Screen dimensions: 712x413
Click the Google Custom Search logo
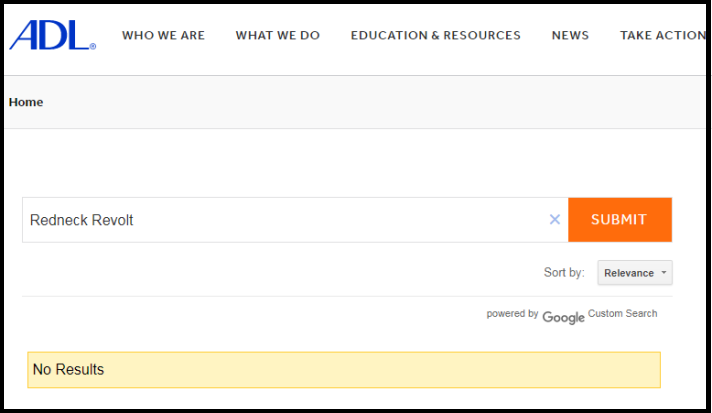(x=563, y=317)
